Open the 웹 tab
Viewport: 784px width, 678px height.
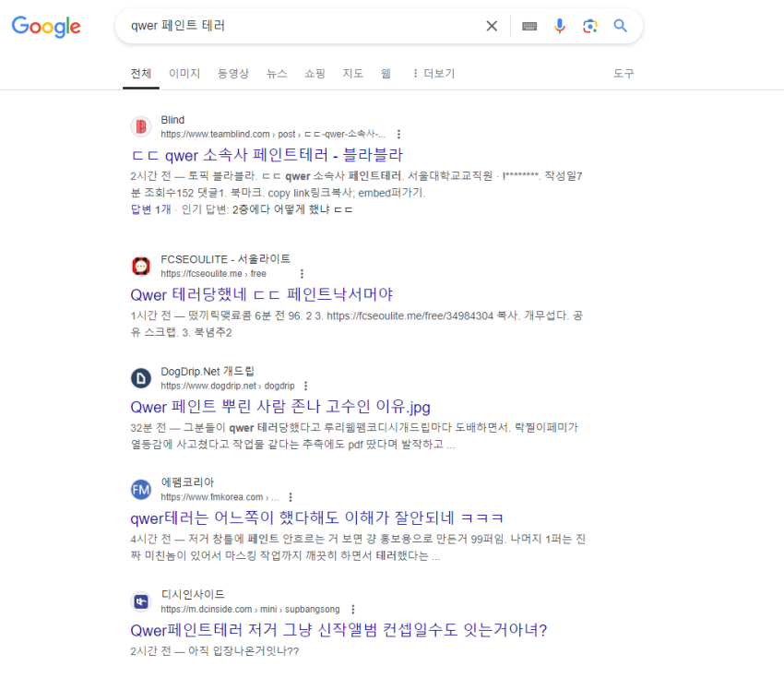386,74
